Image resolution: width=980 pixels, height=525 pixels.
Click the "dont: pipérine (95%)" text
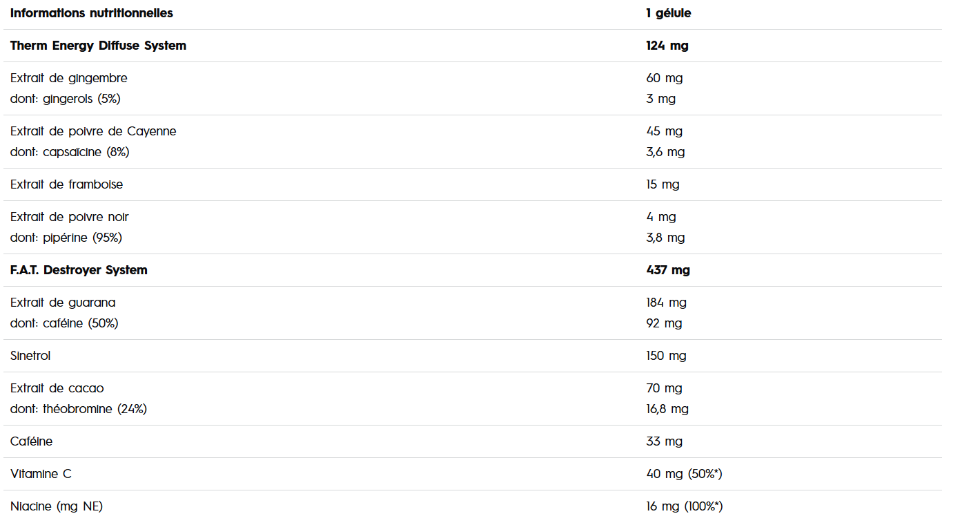(66, 238)
